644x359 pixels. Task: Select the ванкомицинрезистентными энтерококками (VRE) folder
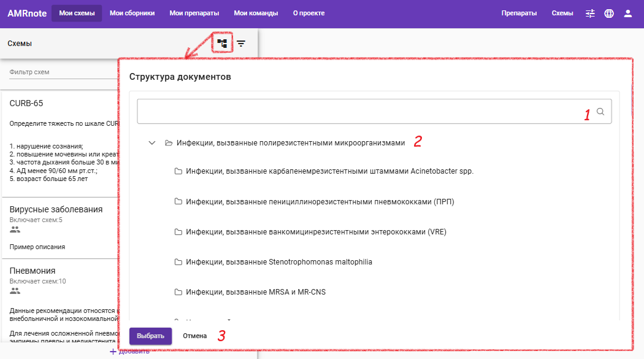point(310,232)
